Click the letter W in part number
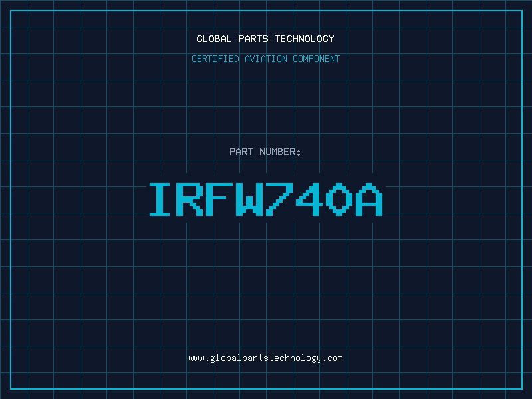Image resolution: width=532 pixels, height=399 pixels. click(251, 199)
